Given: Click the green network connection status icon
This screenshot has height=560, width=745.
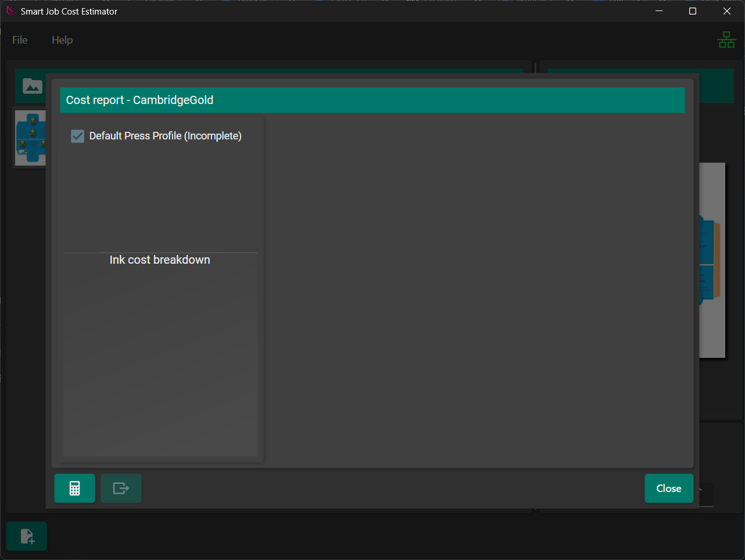Looking at the screenshot, I should pos(726,40).
